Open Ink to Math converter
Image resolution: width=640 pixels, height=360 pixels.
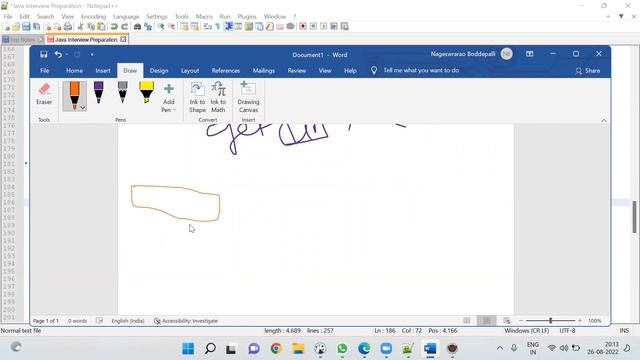[x=218, y=97]
